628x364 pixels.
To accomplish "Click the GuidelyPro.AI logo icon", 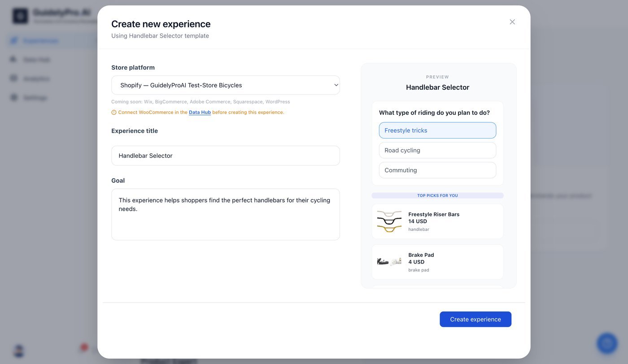I will tap(20, 16).
